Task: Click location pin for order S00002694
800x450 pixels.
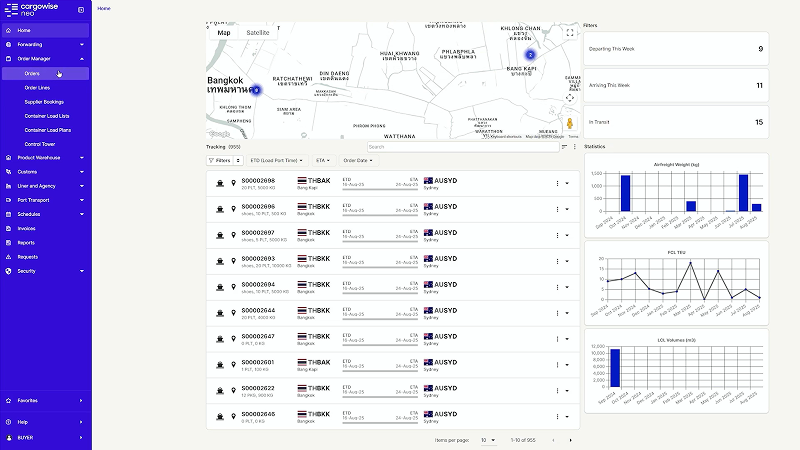Action: pyautogui.click(x=234, y=287)
